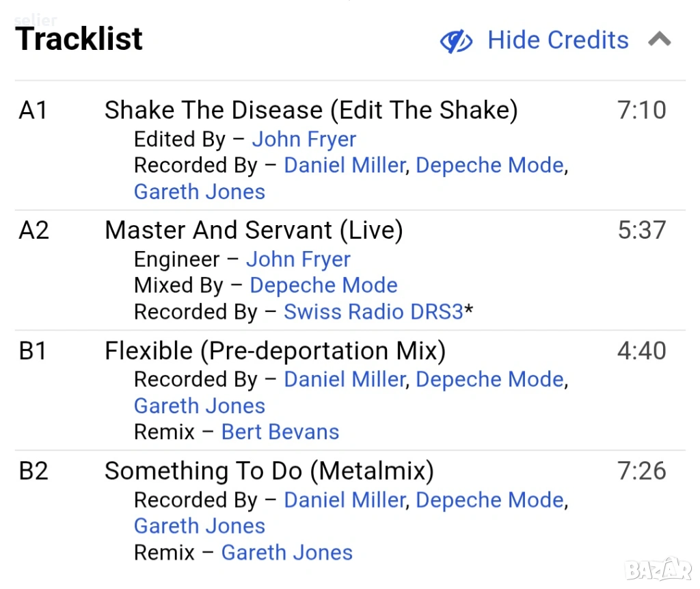This screenshot has height=589, width=700.
Task: Open Bert Bevans remix credit link
Action: pyautogui.click(x=280, y=432)
